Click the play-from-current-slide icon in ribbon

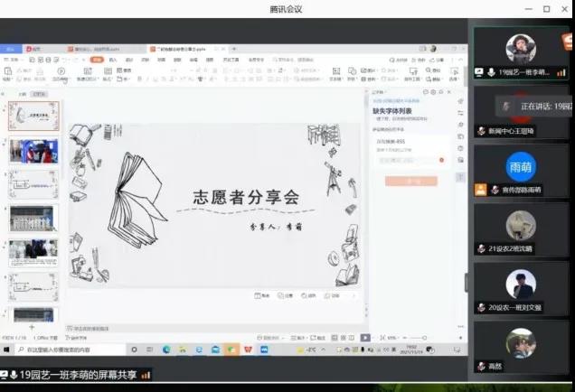[61, 70]
